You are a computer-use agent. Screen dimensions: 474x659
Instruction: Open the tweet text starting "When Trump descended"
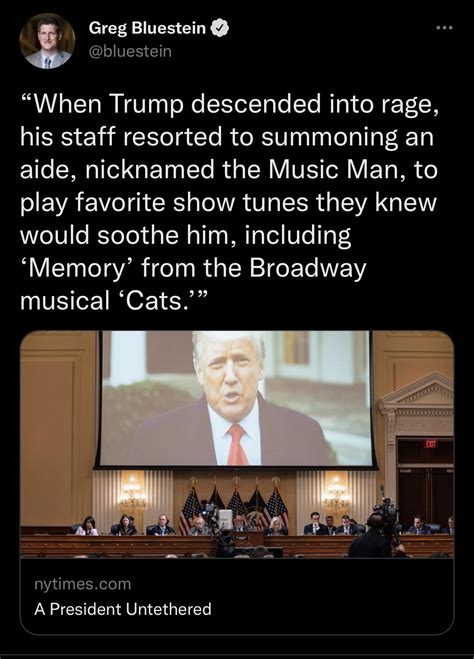click(229, 202)
